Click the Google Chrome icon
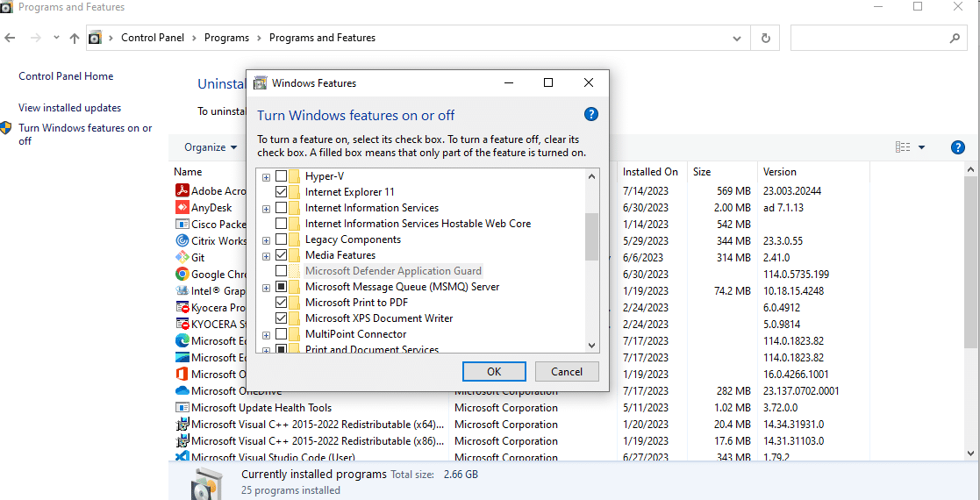The image size is (980, 500). click(182, 274)
